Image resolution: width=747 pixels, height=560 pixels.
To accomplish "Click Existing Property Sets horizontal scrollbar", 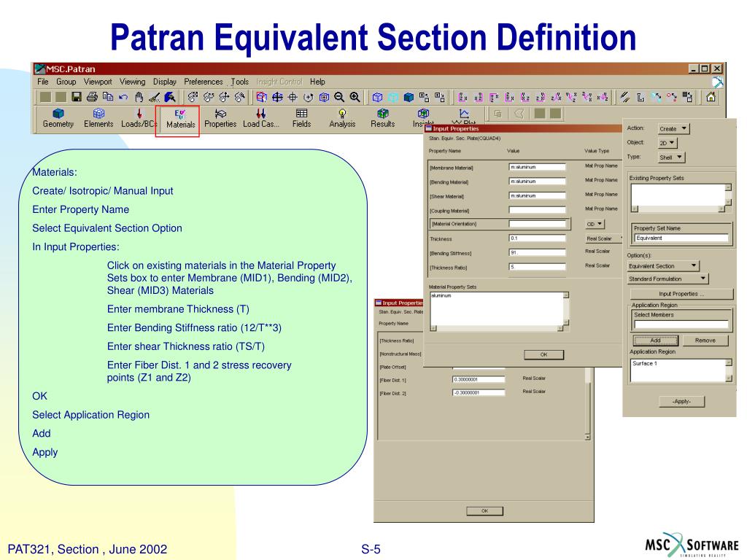I will [678, 209].
